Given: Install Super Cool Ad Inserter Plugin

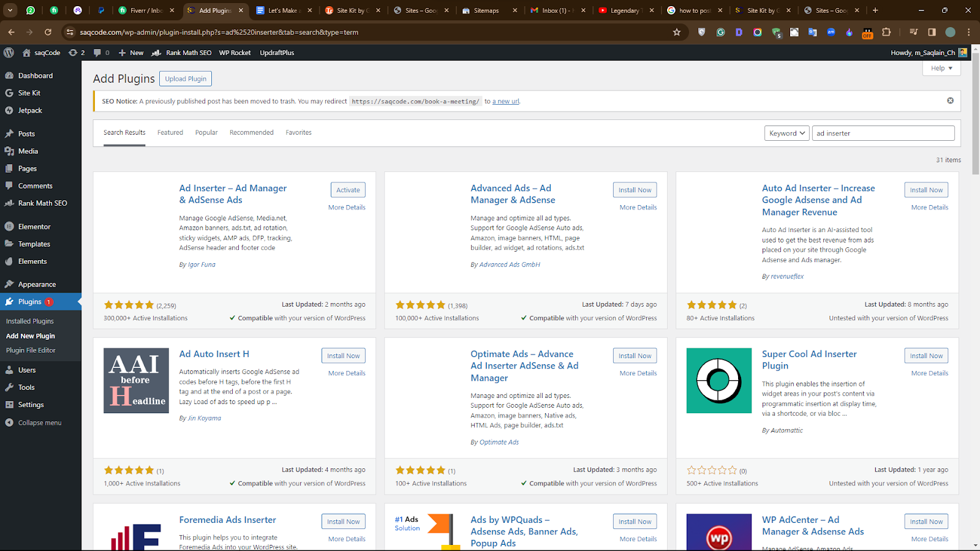Looking at the screenshot, I should pyautogui.click(x=926, y=356).
